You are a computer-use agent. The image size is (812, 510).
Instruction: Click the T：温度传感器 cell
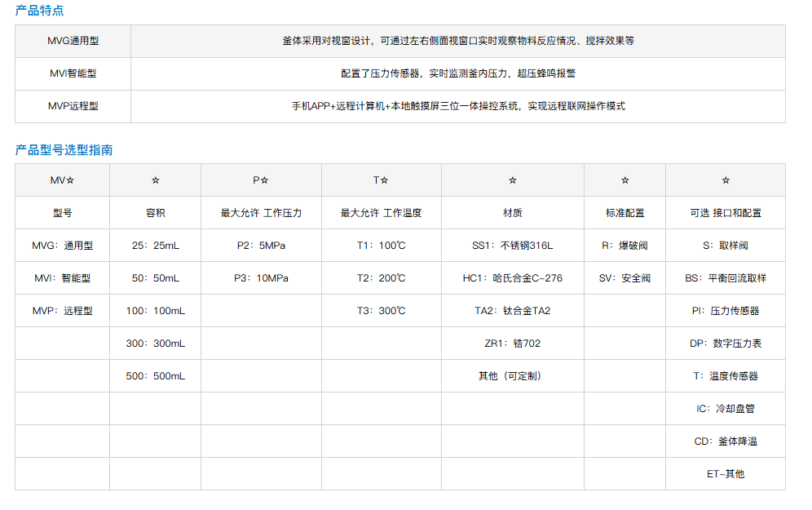tap(726, 376)
